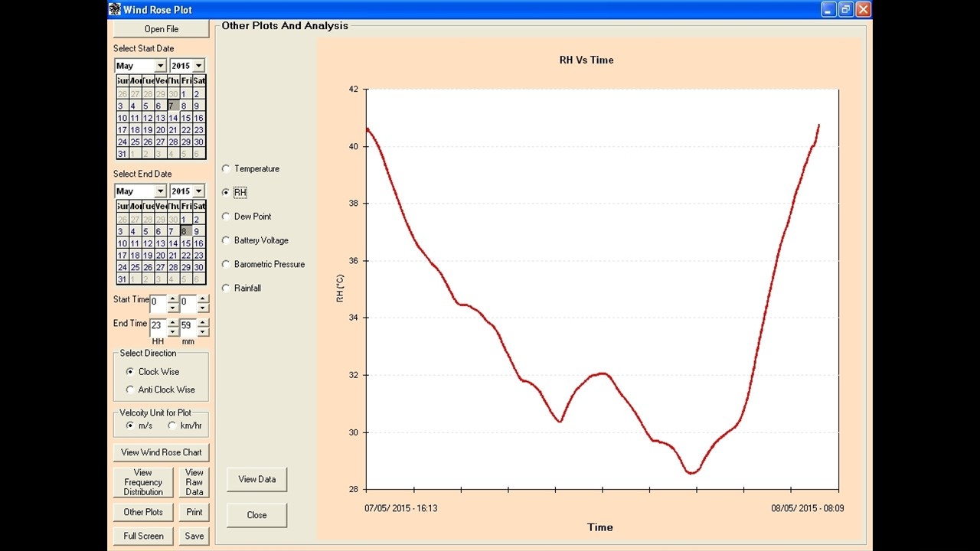Select day 8 in the end date calendar
The image size is (980, 551).
[185, 231]
